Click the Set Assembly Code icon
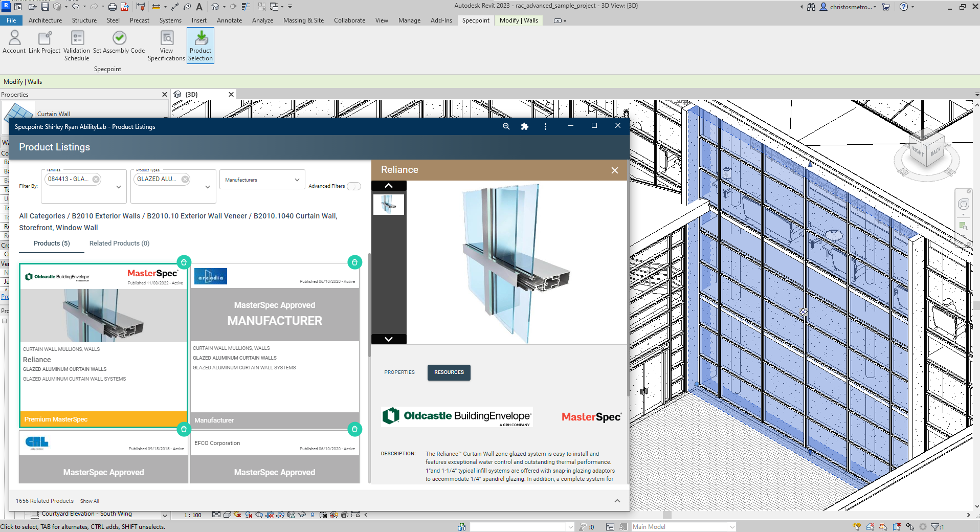 [119, 39]
